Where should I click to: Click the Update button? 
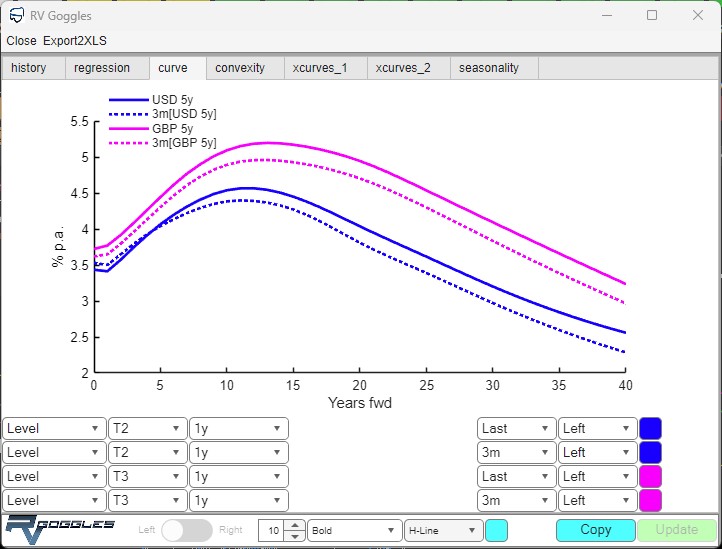click(x=677, y=530)
